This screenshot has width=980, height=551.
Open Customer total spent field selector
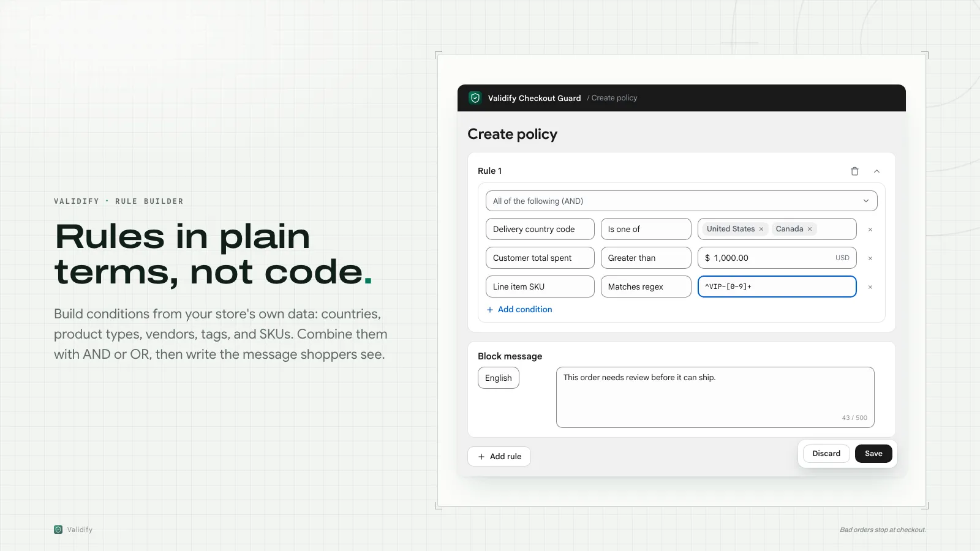tap(540, 258)
